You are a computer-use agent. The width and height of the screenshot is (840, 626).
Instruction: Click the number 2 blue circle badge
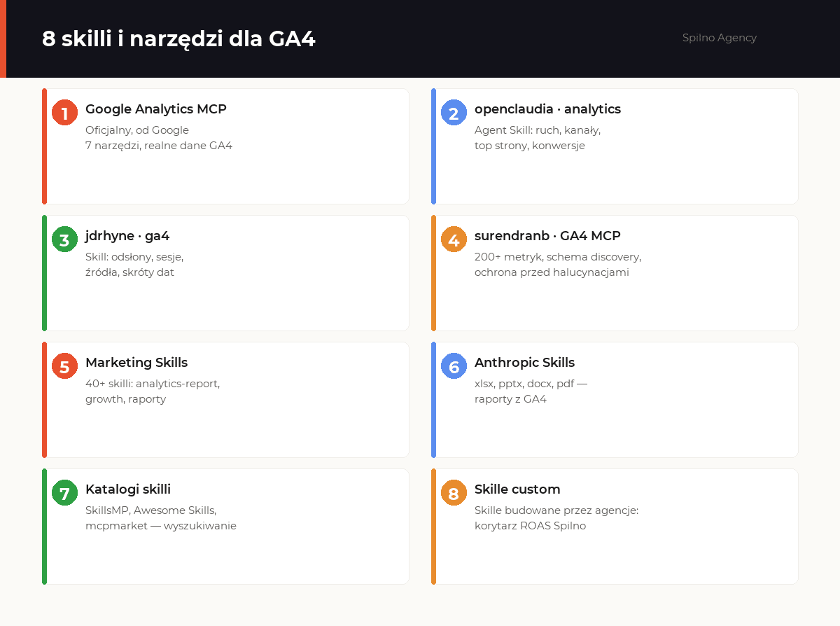click(454, 113)
